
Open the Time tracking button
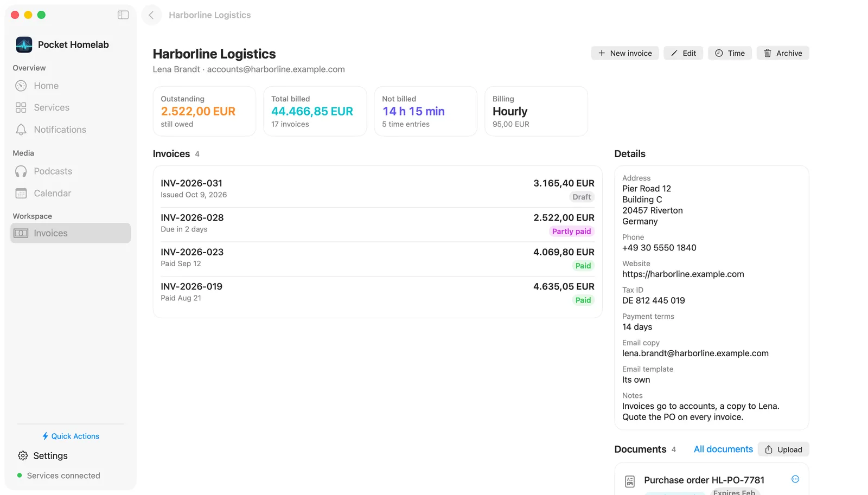coord(730,53)
